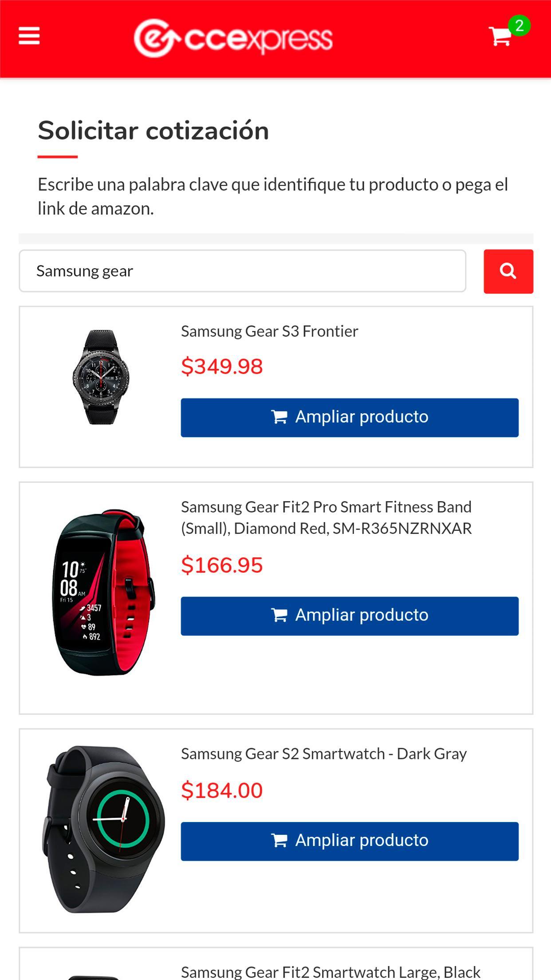Open the Samsung Gear S3 Frontier title
This screenshot has height=980, width=551.
[x=269, y=332]
